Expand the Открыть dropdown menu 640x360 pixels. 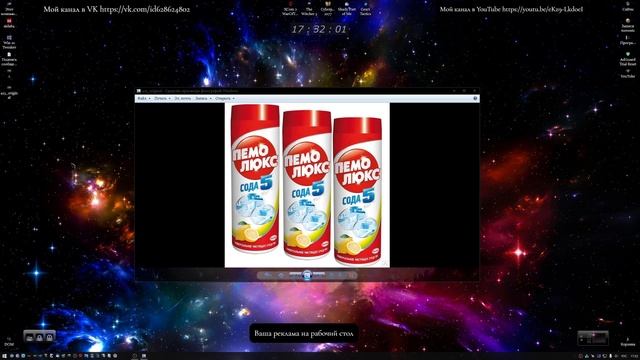pos(224,98)
